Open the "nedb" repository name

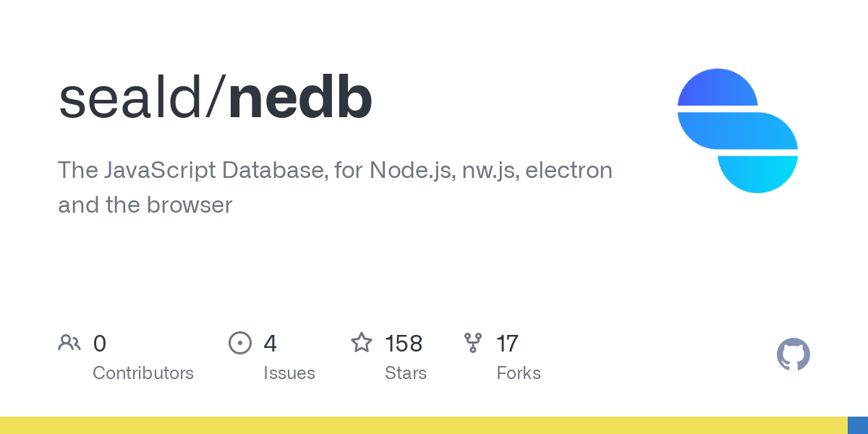[x=300, y=98]
